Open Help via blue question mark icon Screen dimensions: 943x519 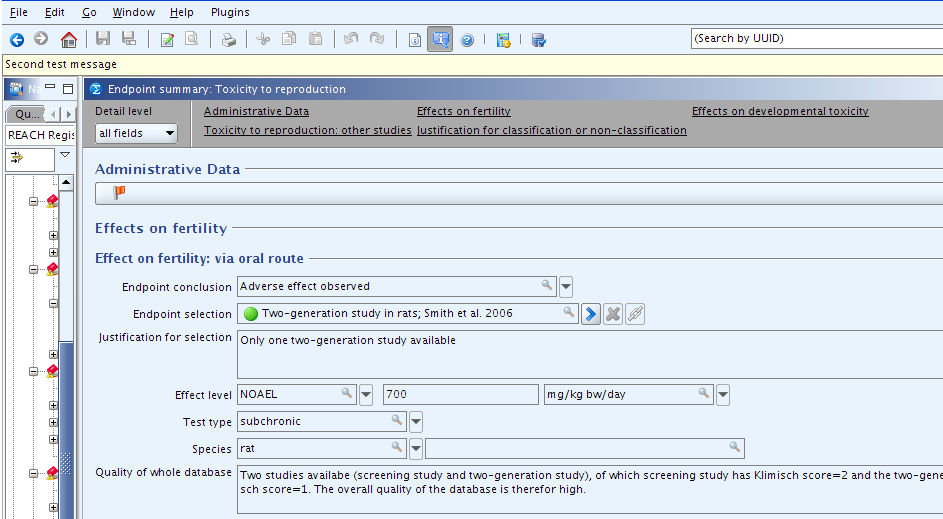click(467, 40)
